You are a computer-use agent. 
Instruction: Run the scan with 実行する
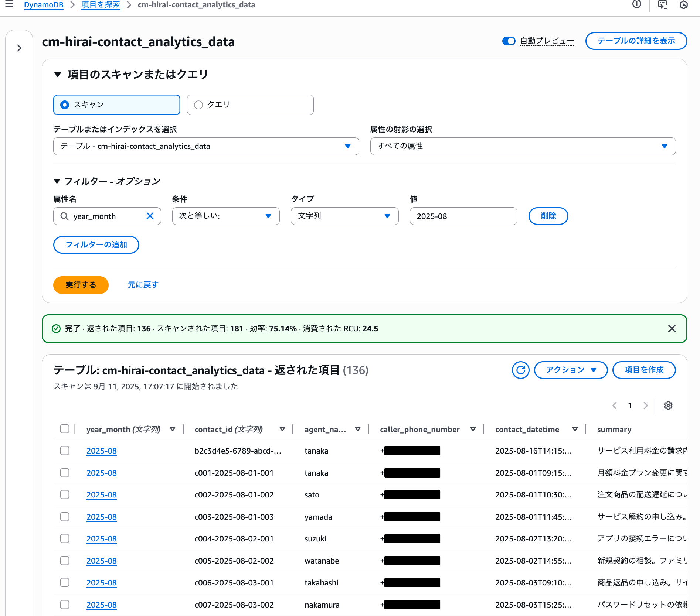(x=81, y=285)
